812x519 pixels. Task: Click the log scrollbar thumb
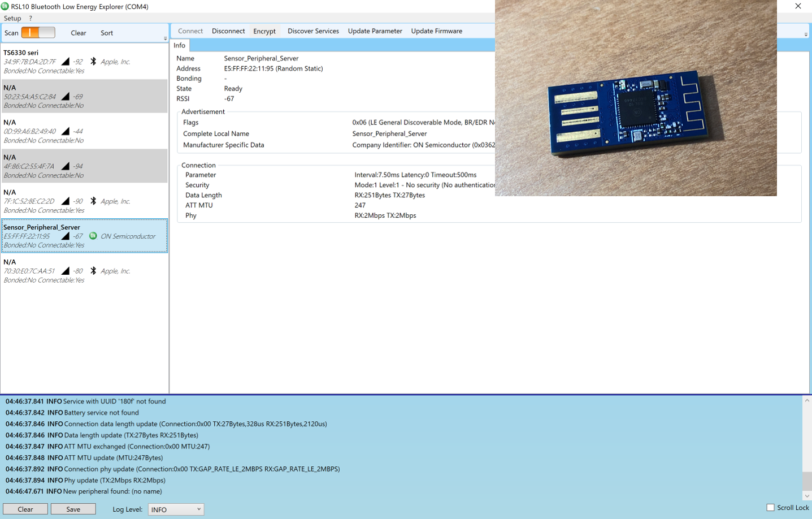(x=807, y=481)
